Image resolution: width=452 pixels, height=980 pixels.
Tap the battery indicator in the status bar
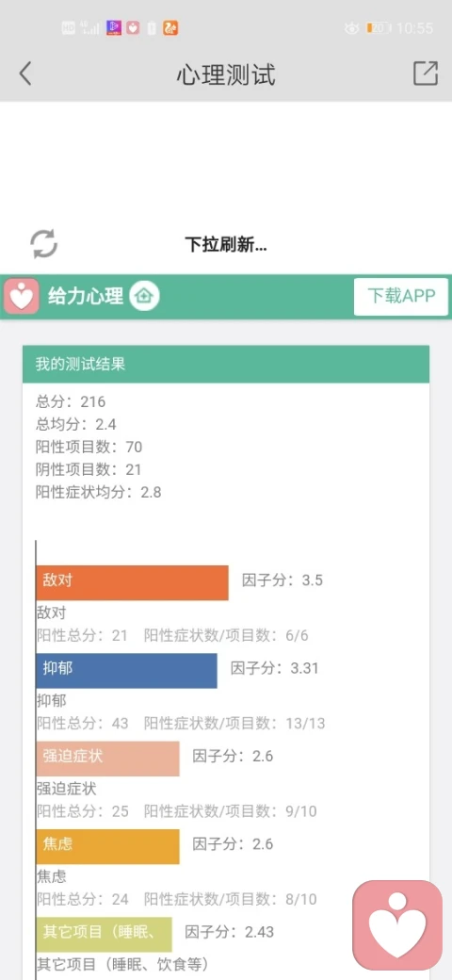coord(379,28)
